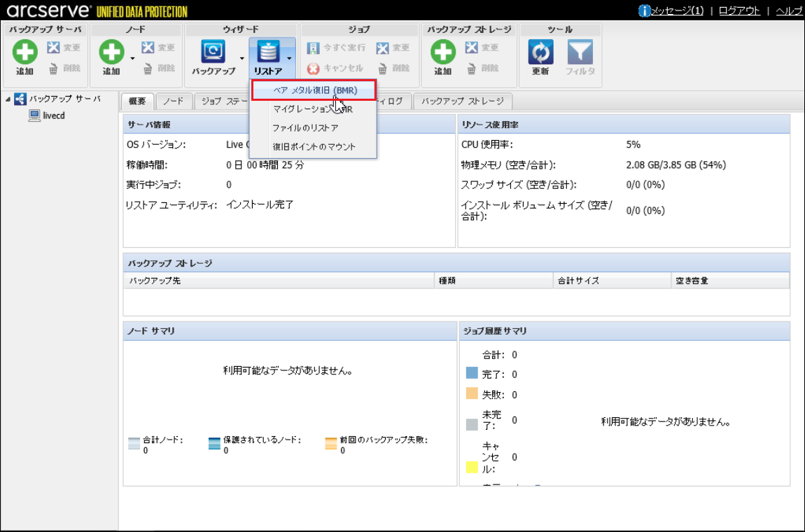The width and height of the screenshot is (805, 532).
Task: Click physical memory value 2.08 GB/3.85 GB
Action: tap(675, 164)
